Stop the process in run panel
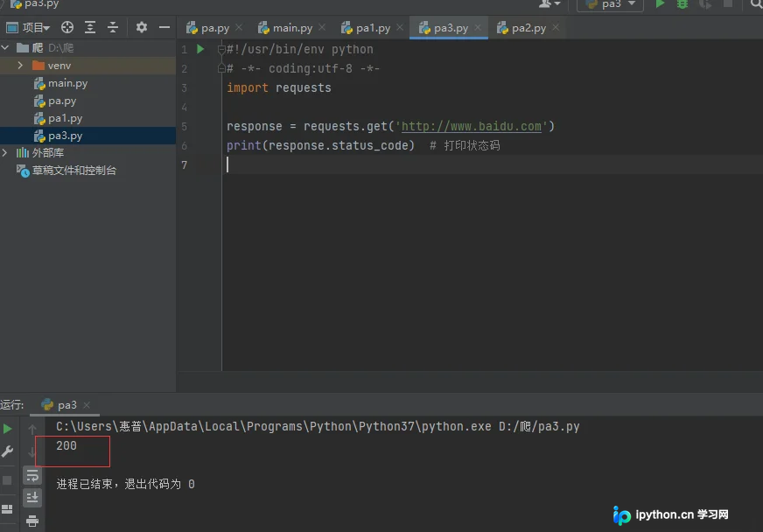The height and width of the screenshot is (532, 763). pyautogui.click(x=7, y=480)
